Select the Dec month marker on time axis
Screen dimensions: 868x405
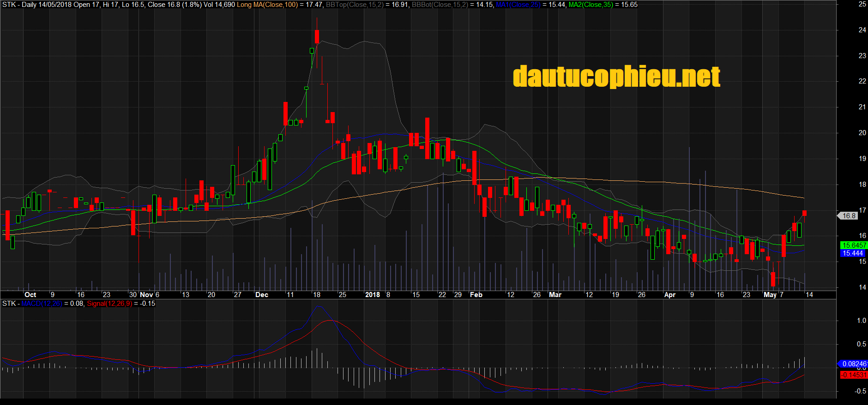(x=261, y=295)
